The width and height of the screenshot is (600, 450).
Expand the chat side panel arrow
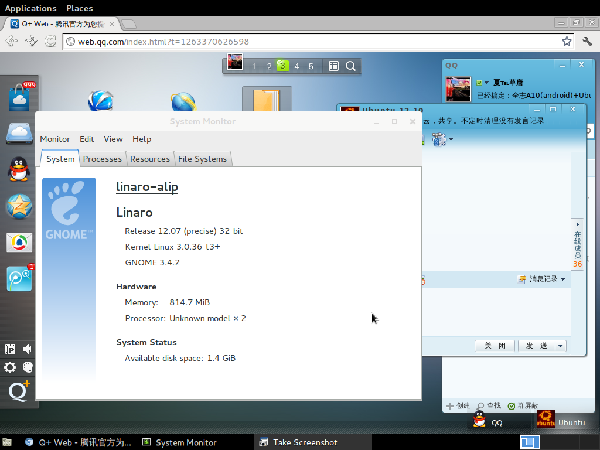point(578,224)
